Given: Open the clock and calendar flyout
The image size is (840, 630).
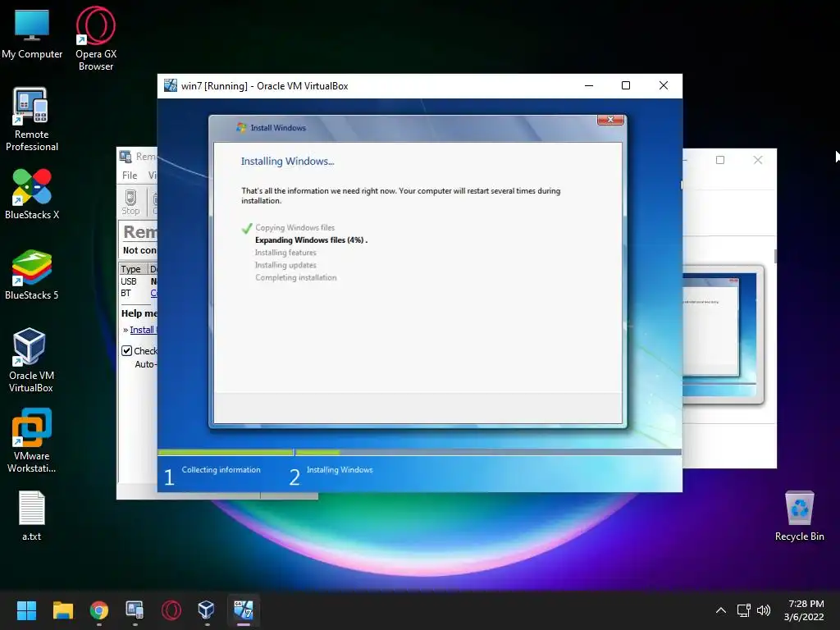Looking at the screenshot, I should click(x=805, y=610).
